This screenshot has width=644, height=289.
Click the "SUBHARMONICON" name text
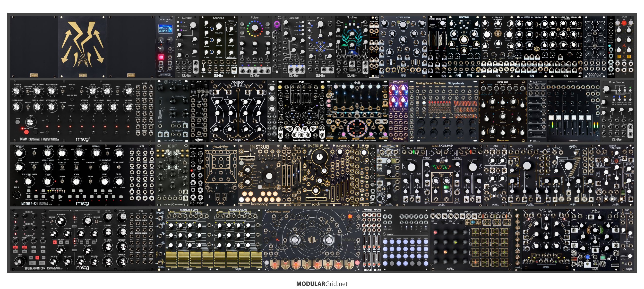point(35,268)
